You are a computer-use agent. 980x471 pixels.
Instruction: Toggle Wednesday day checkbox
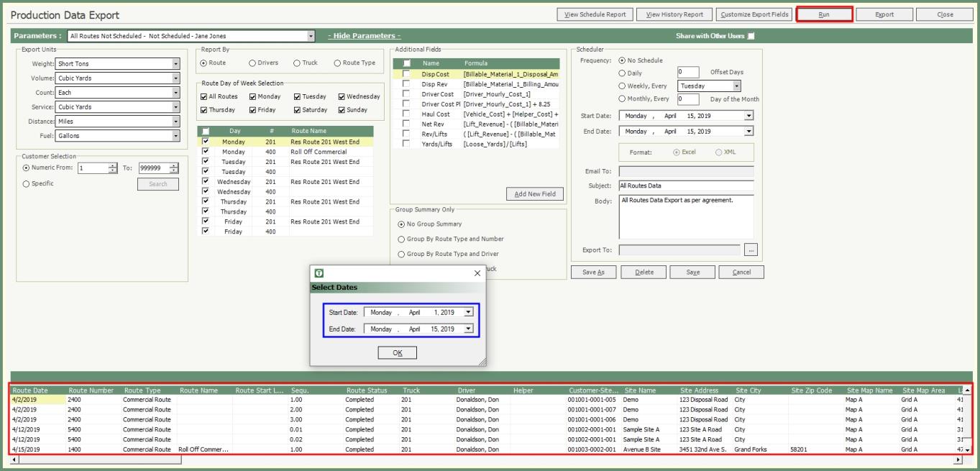[x=342, y=96]
